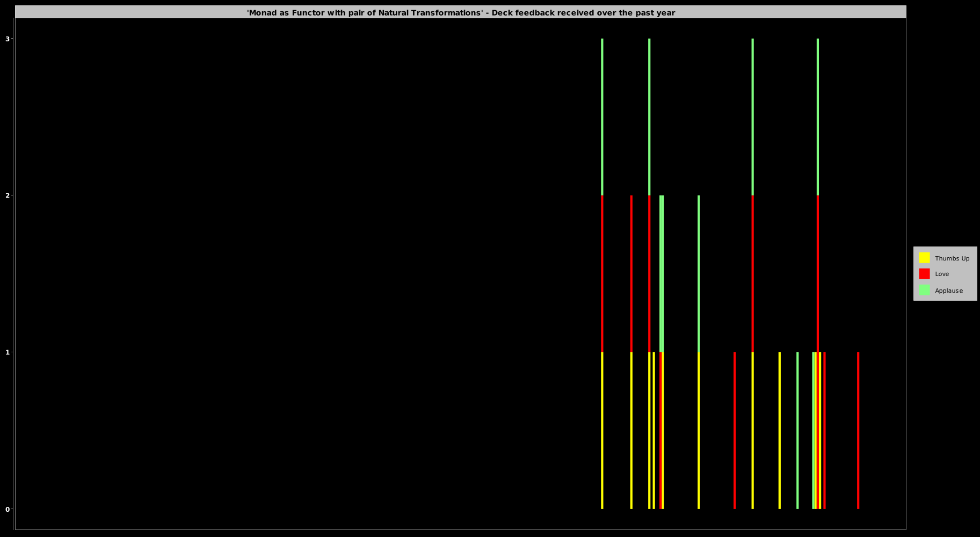Screen dimensions: 980x537
Task: Click the red Love legend swatch
Action: pos(924,274)
